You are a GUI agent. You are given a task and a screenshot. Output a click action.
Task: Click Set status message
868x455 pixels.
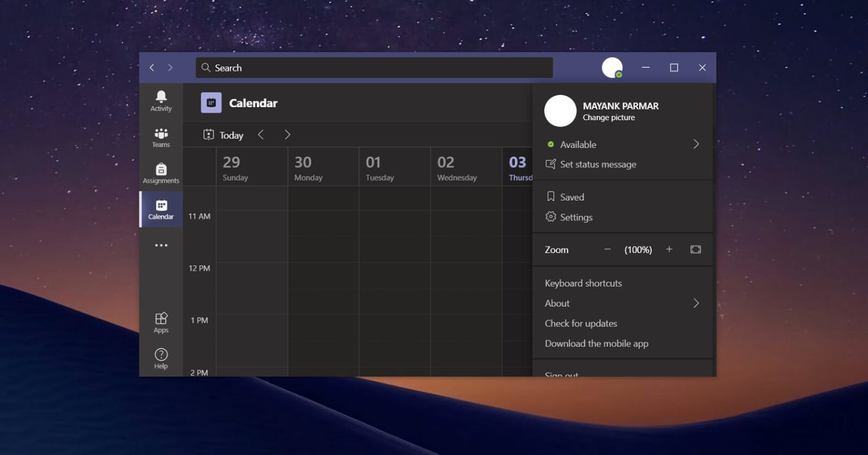pyautogui.click(x=597, y=164)
